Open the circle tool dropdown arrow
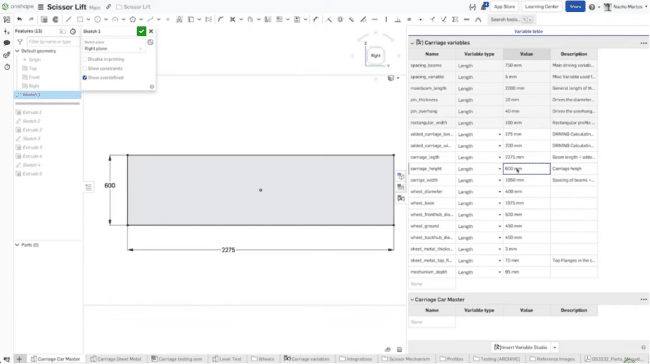 [x=106, y=19]
